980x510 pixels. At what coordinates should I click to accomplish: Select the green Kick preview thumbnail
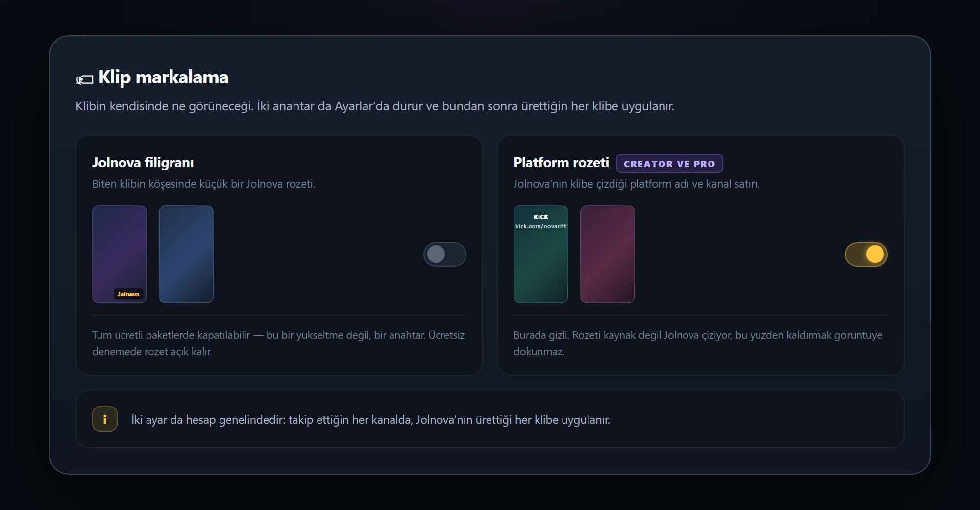(541, 254)
